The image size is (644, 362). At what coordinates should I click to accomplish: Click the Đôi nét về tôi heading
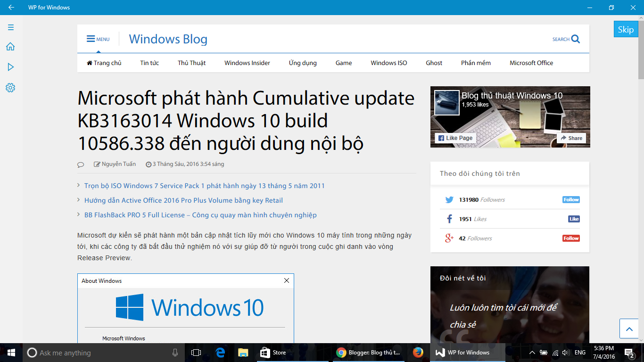click(462, 278)
